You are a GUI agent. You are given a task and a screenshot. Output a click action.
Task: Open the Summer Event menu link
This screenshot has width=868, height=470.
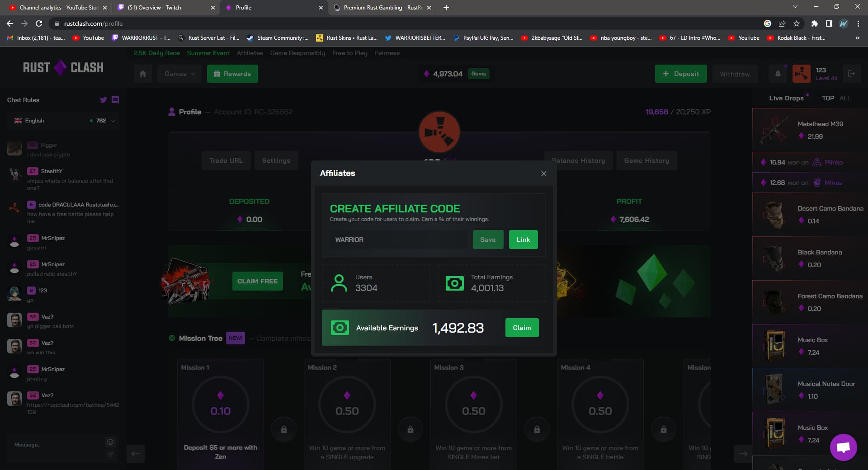tap(208, 53)
